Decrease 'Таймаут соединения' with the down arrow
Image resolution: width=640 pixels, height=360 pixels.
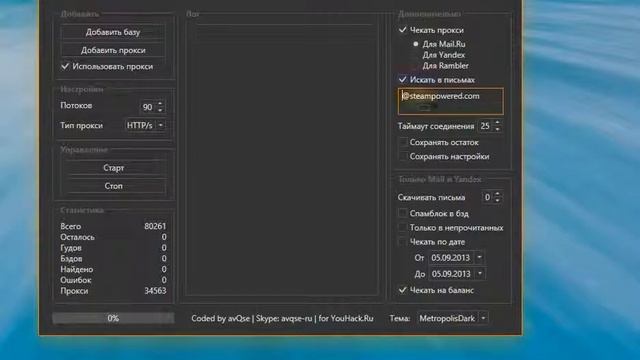pyautogui.click(x=497, y=129)
